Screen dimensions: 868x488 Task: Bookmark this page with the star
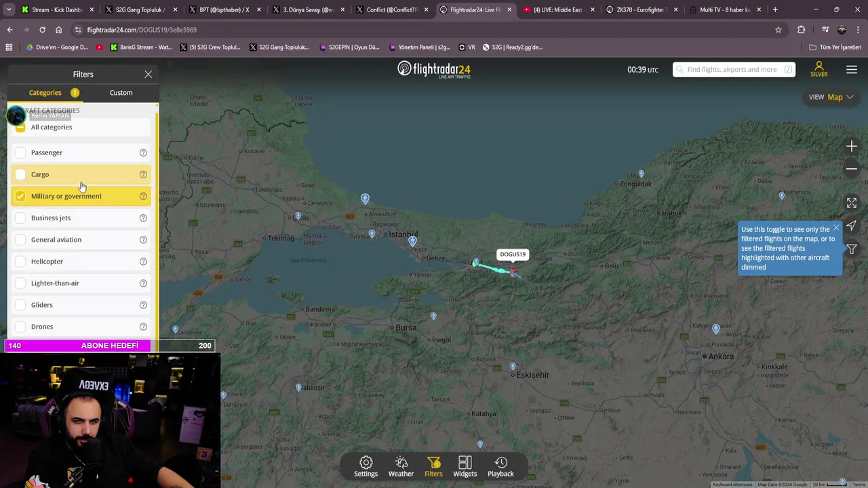click(778, 30)
